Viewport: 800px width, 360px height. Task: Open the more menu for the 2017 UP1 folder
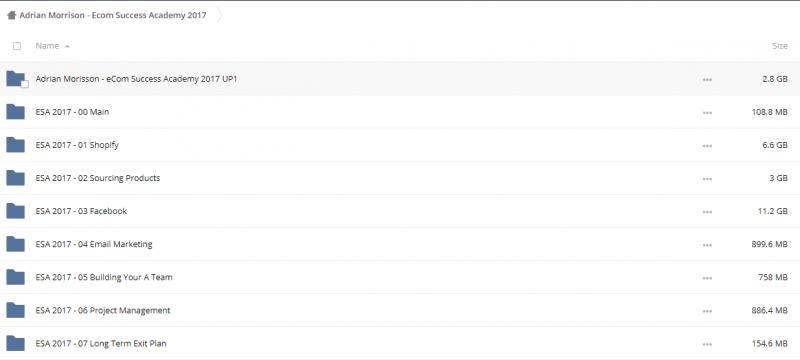click(707, 80)
